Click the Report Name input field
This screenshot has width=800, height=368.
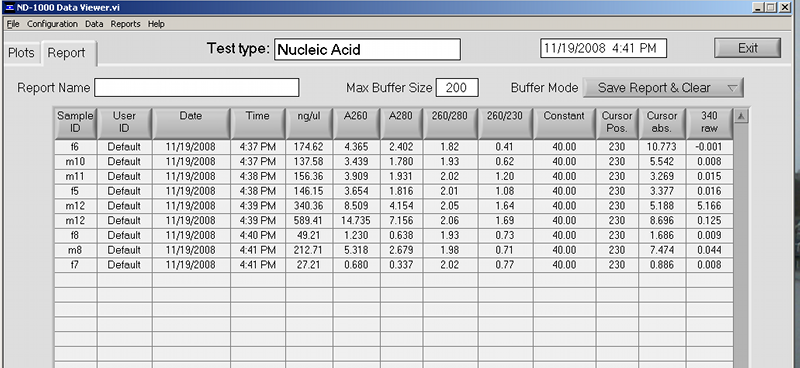(x=196, y=88)
